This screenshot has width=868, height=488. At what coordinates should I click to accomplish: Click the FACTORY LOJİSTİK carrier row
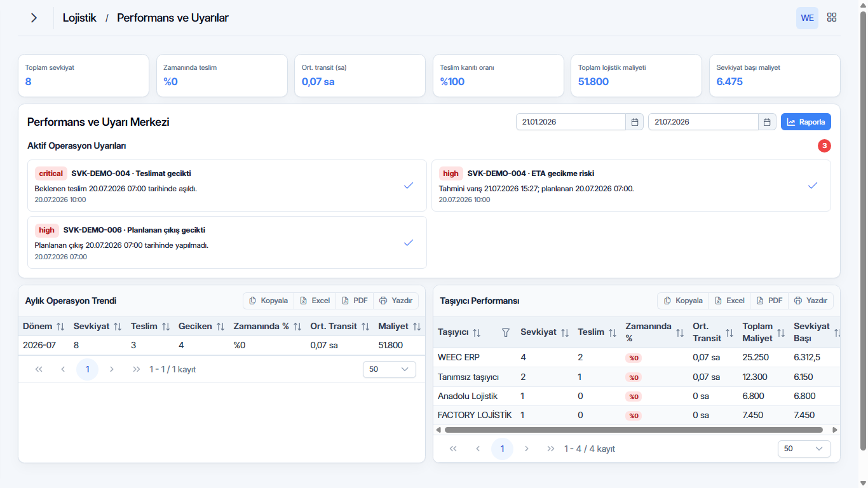click(x=636, y=415)
